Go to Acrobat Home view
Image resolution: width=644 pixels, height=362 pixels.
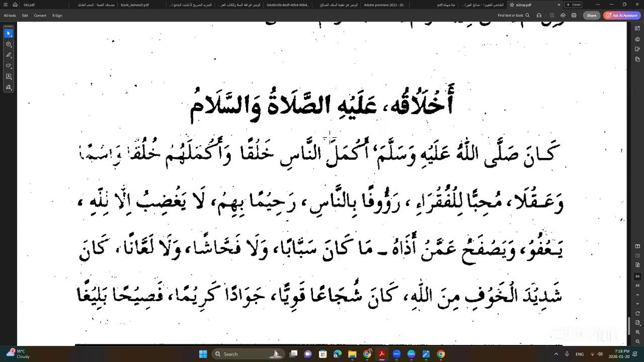coord(15,5)
